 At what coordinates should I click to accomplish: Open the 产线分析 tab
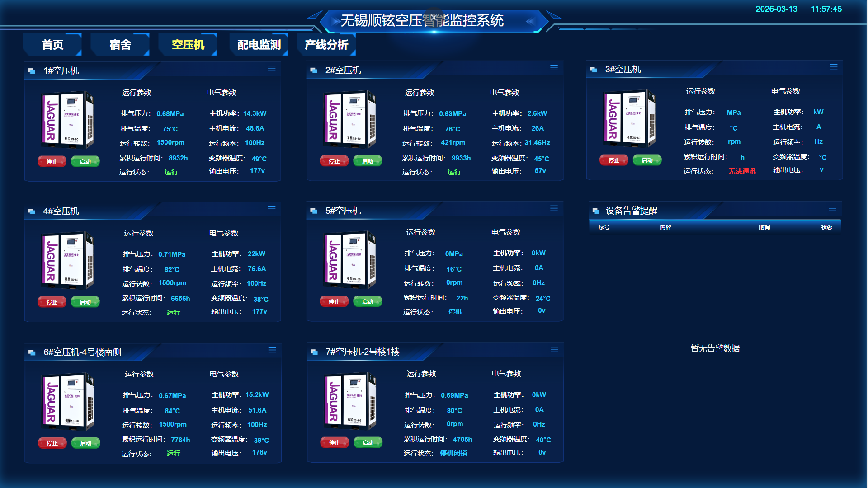(x=326, y=45)
